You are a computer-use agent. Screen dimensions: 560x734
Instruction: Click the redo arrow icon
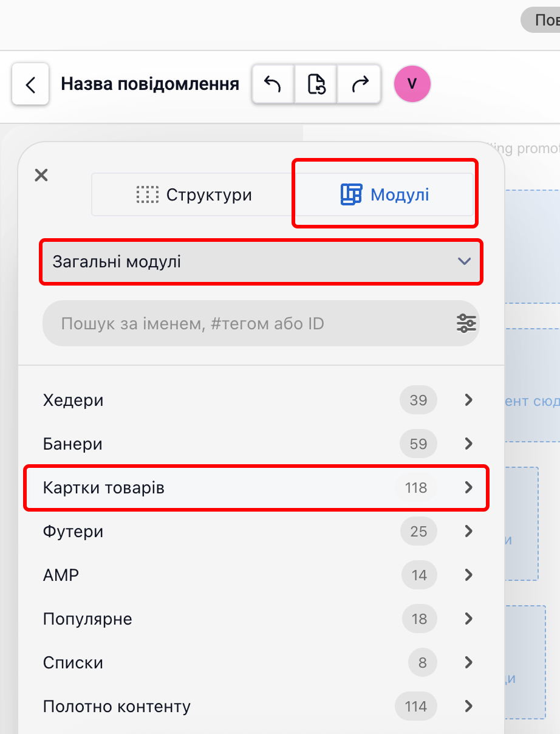coord(359,84)
